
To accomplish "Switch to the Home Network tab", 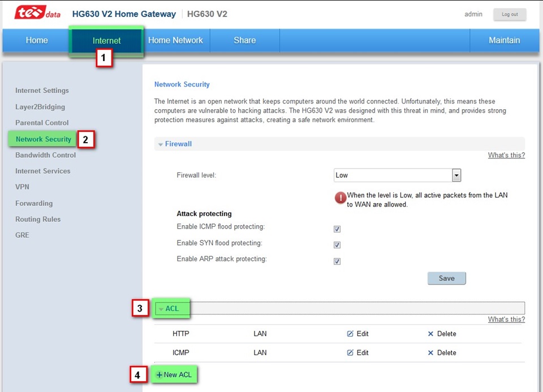I will coord(175,41).
